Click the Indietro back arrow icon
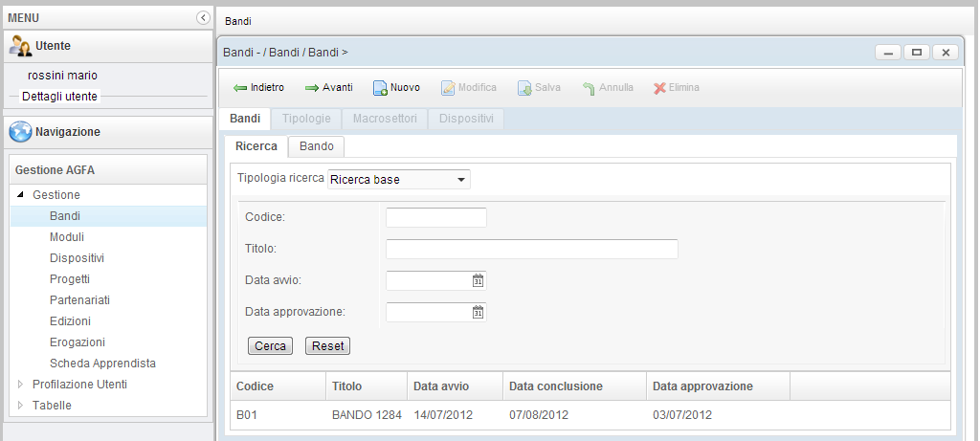Image resolution: width=980 pixels, height=441 pixels. pos(240,88)
